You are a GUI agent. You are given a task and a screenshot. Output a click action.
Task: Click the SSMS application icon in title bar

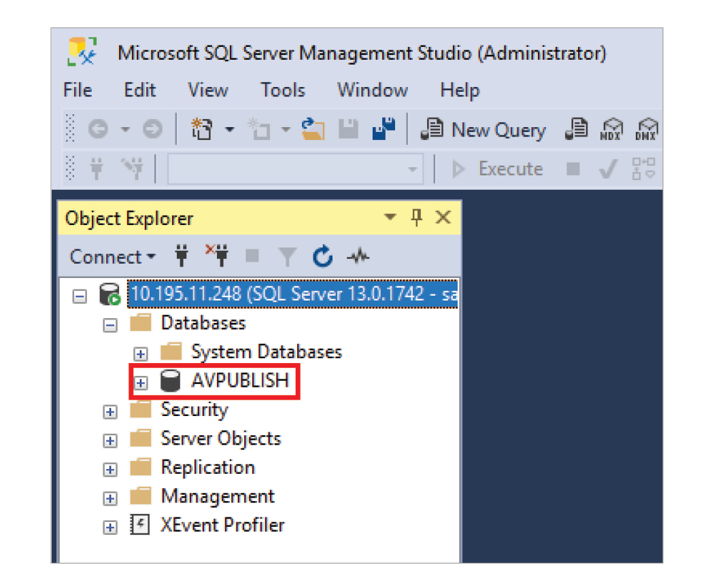pos(82,52)
